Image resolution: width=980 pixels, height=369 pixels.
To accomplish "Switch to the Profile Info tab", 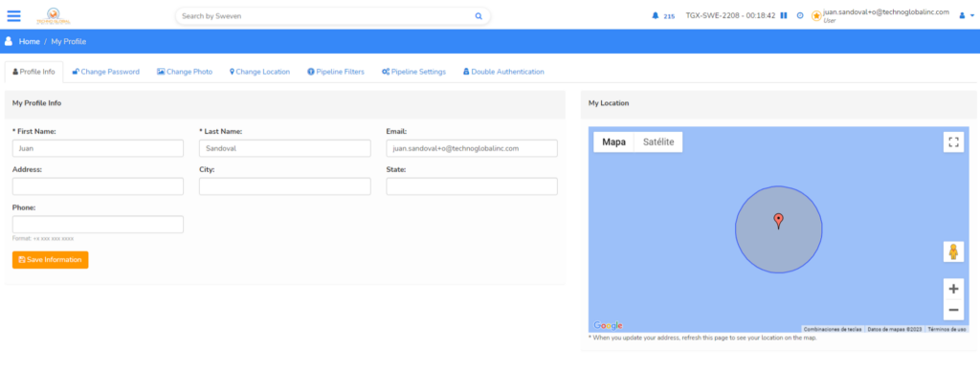I will pyautogui.click(x=33, y=72).
